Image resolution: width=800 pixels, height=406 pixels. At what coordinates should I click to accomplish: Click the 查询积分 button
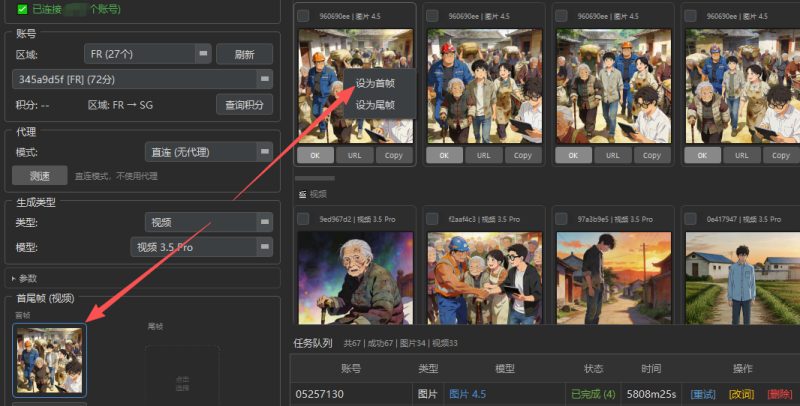tap(244, 105)
